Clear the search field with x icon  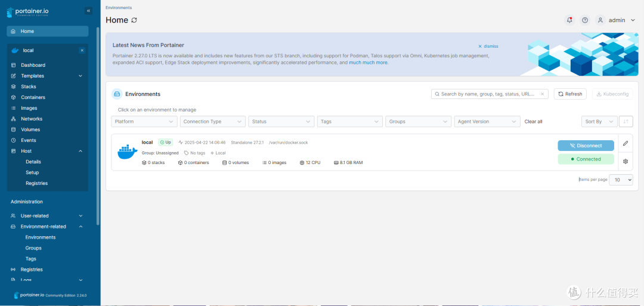543,94
